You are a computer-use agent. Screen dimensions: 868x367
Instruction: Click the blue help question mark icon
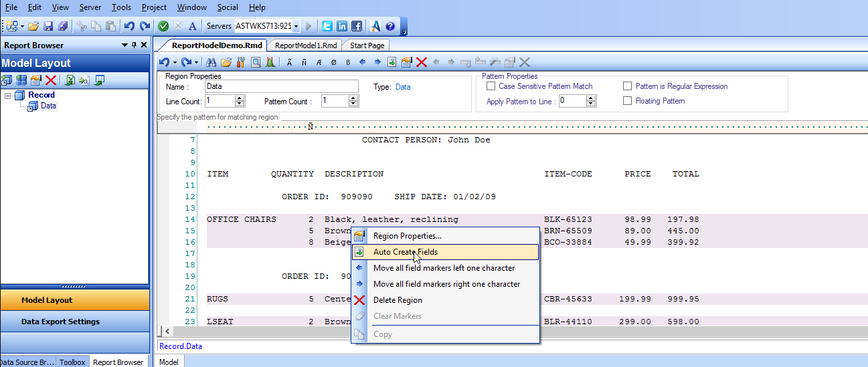coord(390,26)
